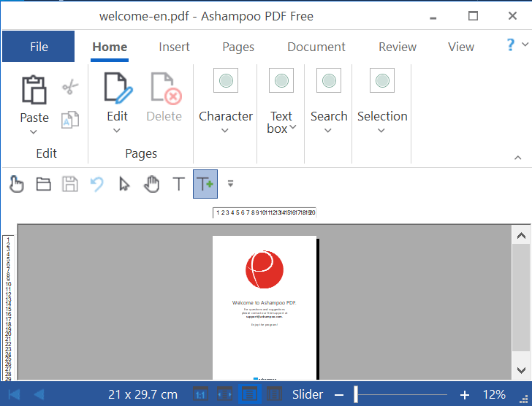Click the vertical scrollbar down arrow
The height and width of the screenshot is (406, 532).
click(521, 370)
